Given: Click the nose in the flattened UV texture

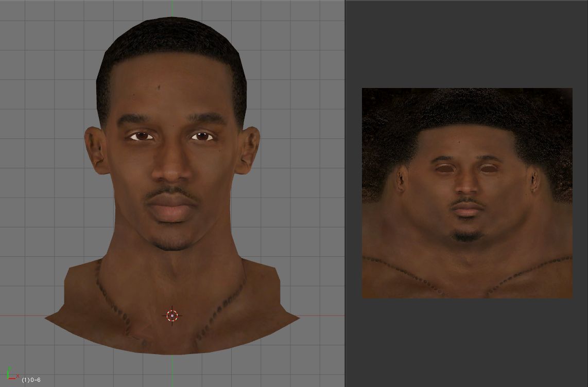Looking at the screenshot, I should point(466,186).
